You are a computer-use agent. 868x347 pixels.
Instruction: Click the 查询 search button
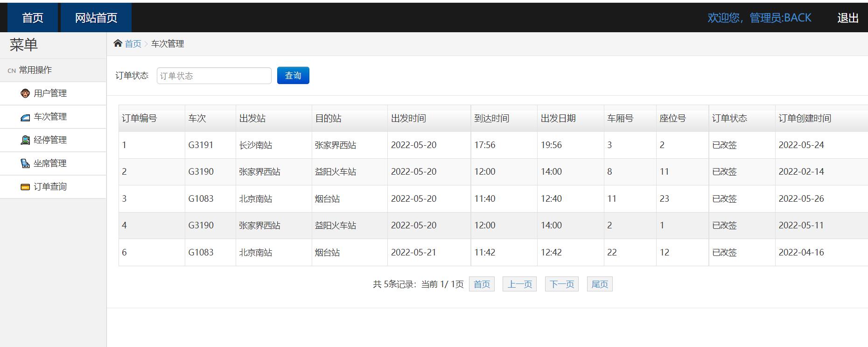pos(293,76)
